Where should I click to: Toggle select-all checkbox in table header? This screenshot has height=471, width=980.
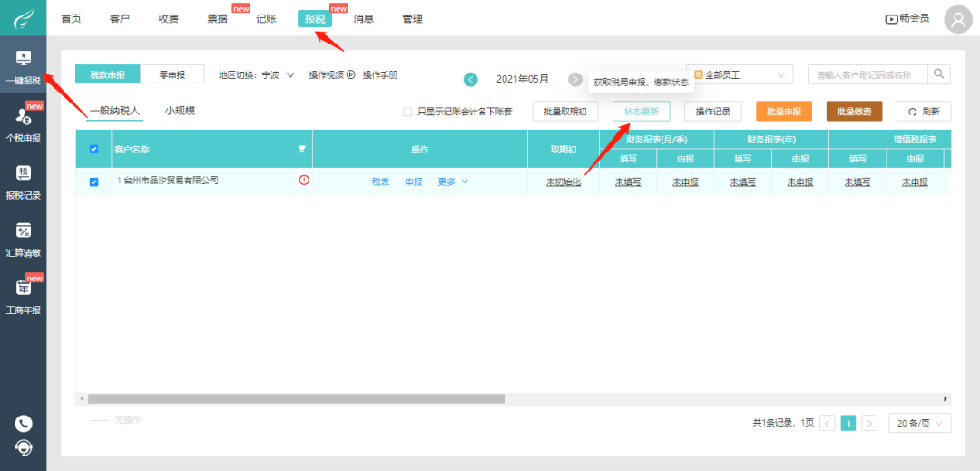tap(93, 149)
